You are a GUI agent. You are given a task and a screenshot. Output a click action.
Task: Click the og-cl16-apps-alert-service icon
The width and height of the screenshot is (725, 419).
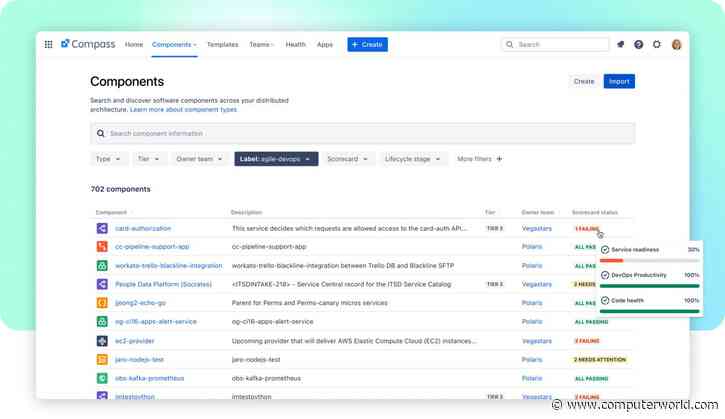[x=102, y=321]
